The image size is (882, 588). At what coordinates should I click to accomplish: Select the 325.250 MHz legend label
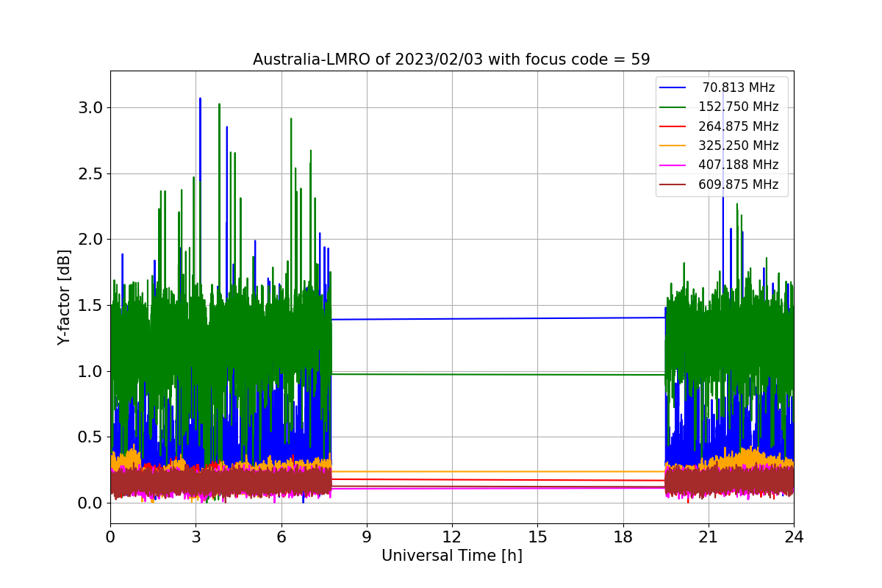[x=739, y=146]
